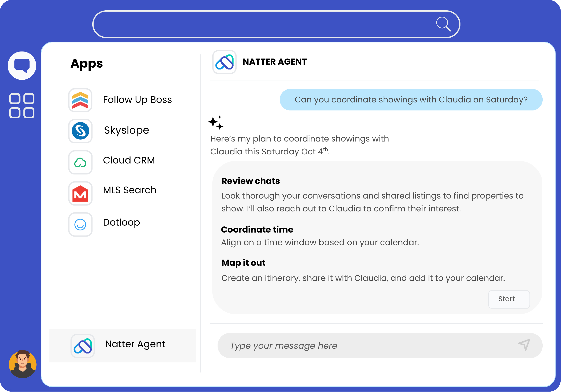
Task: Click the Saturday showings question bubble
Action: (411, 100)
